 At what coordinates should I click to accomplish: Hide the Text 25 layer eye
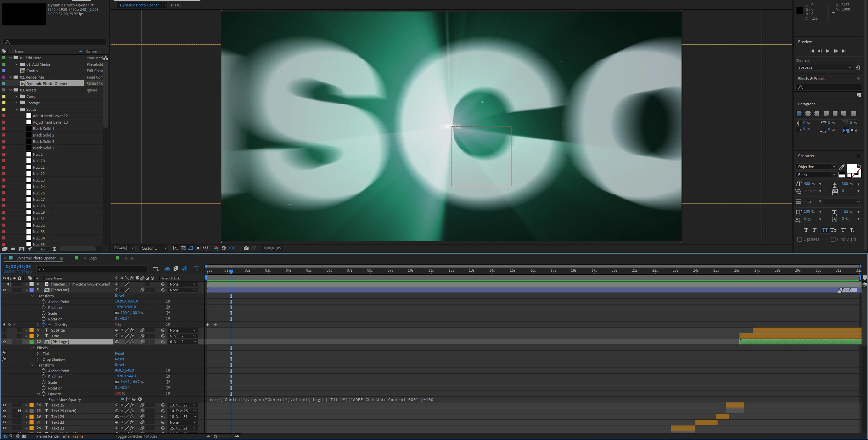4,405
